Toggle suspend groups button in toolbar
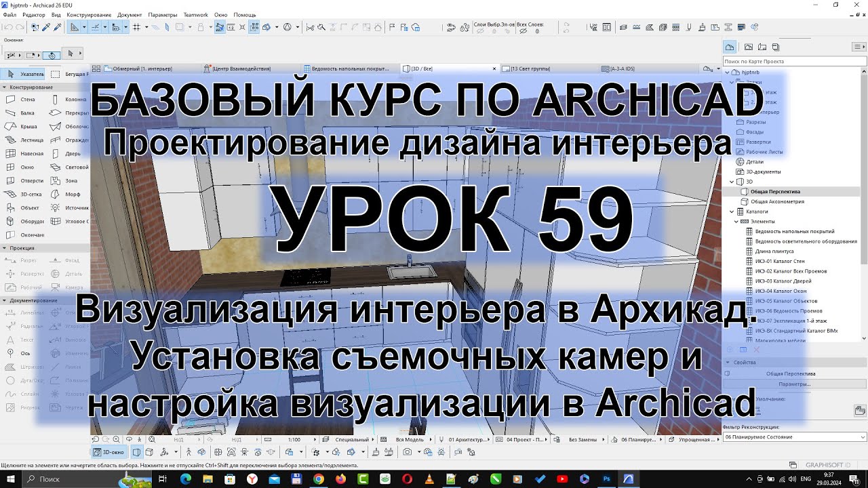This screenshot has width=868, height=488. point(254,27)
